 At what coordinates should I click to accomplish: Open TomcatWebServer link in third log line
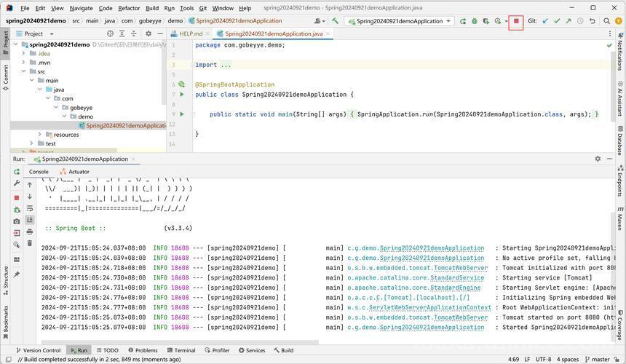pyautogui.click(x=460, y=268)
